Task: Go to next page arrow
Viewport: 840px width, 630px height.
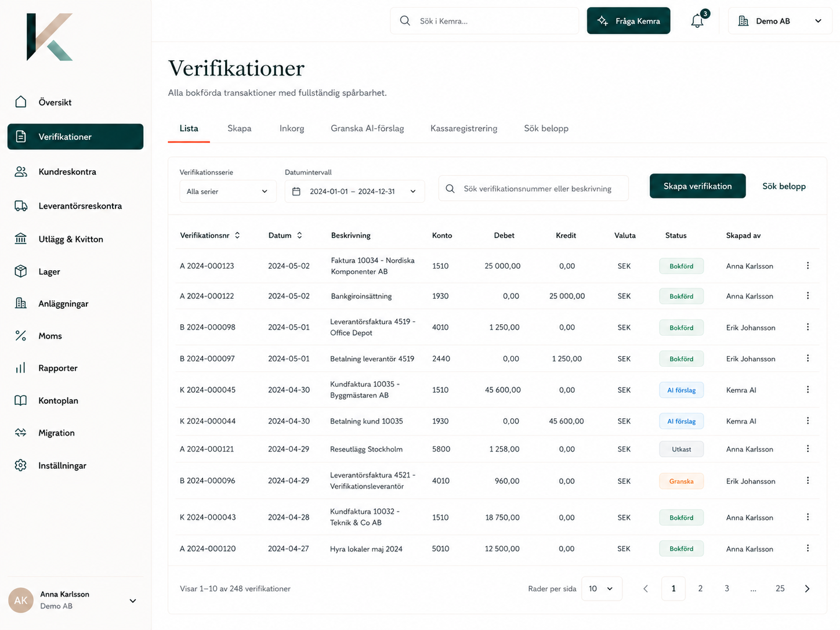Action: click(x=807, y=589)
